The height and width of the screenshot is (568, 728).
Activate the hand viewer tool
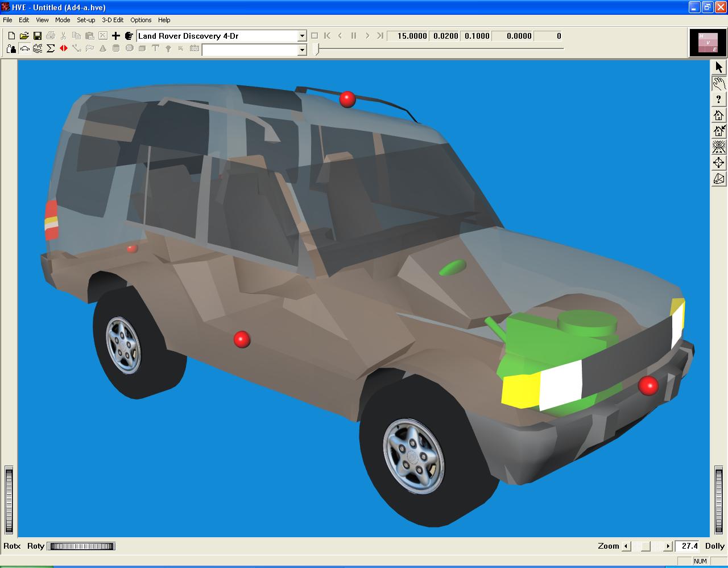coord(719,84)
